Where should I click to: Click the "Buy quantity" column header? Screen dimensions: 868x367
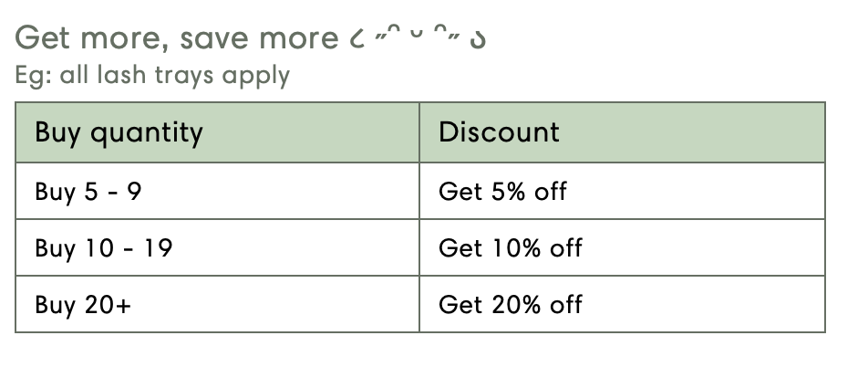[x=119, y=132]
